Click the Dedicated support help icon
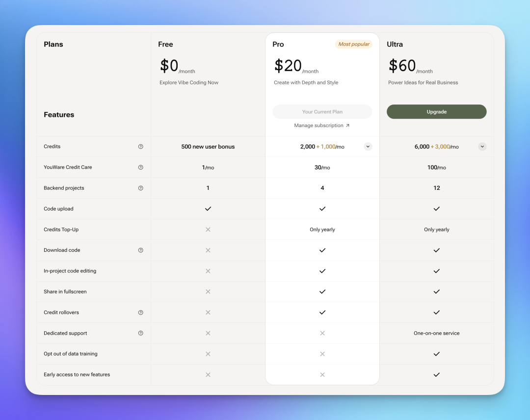The image size is (530, 420). coord(141,333)
